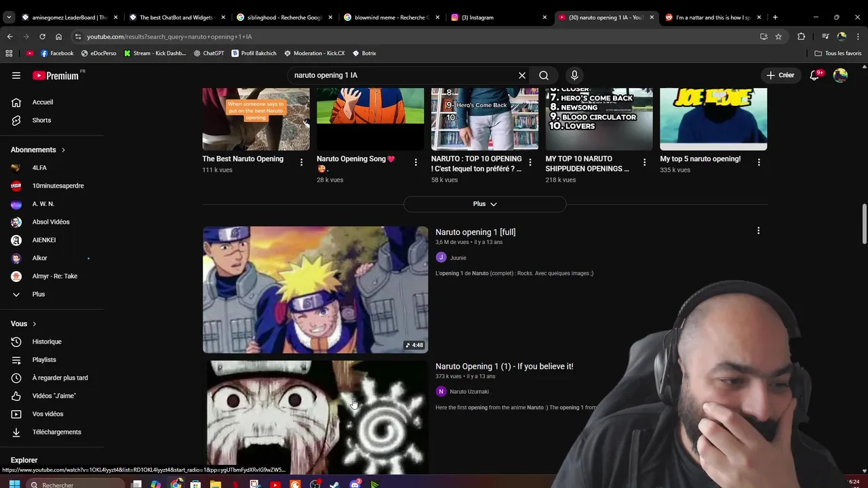Open Naruto Opening 1 (1) - If you believe it!
Image resolution: width=868 pixels, height=488 pixels.
[x=504, y=366]
